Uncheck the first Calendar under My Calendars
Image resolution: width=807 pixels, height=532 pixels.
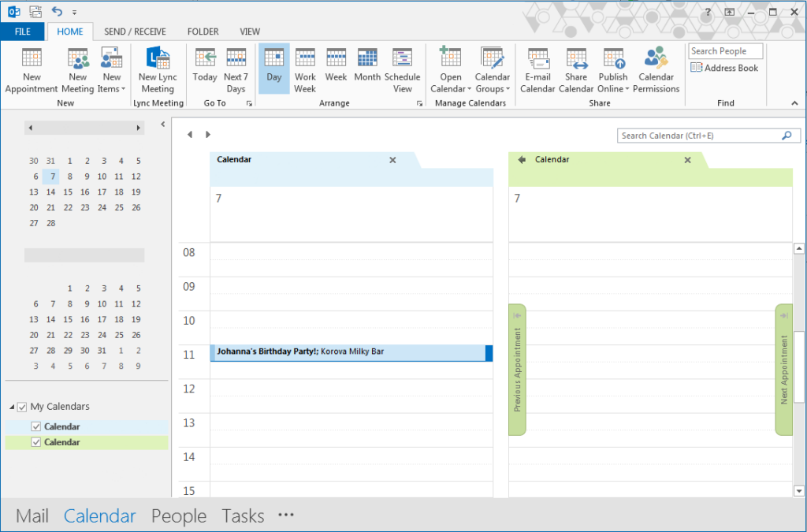coord(35,426)
